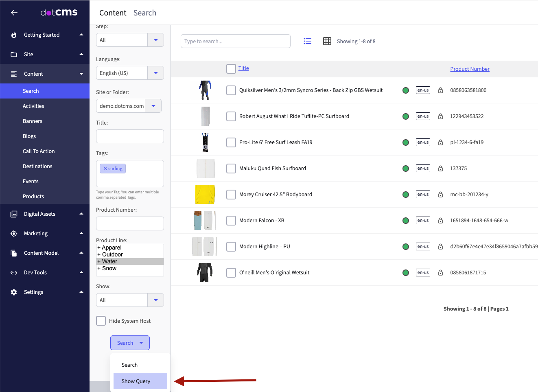Open Products in the Content sidebar menu
Screen dimensions: 538x392
tap(33, 197)
